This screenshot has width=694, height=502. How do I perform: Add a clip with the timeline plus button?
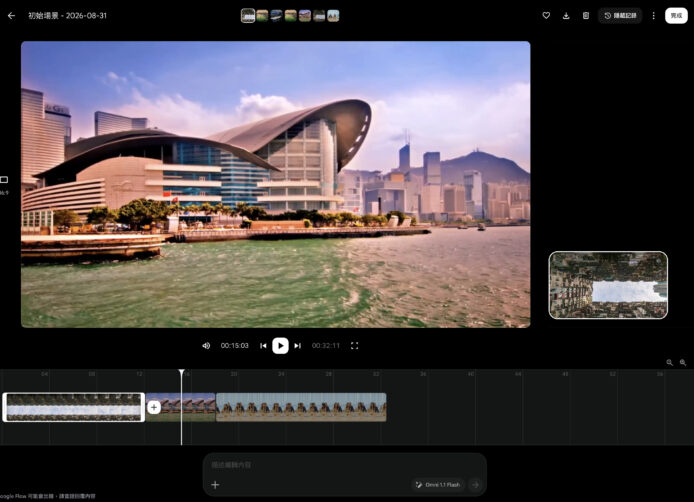pos(154,407)
